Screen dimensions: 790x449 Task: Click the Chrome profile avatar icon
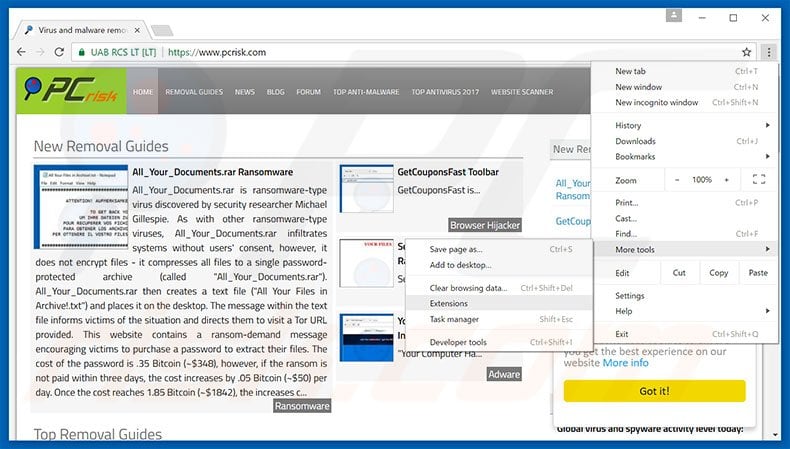[x=674, y=16]
